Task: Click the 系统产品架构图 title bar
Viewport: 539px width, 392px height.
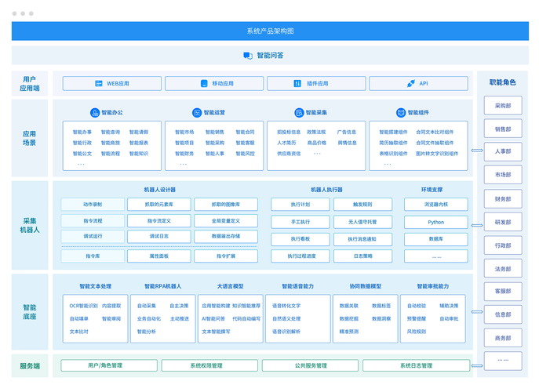Action: [269, 31]
